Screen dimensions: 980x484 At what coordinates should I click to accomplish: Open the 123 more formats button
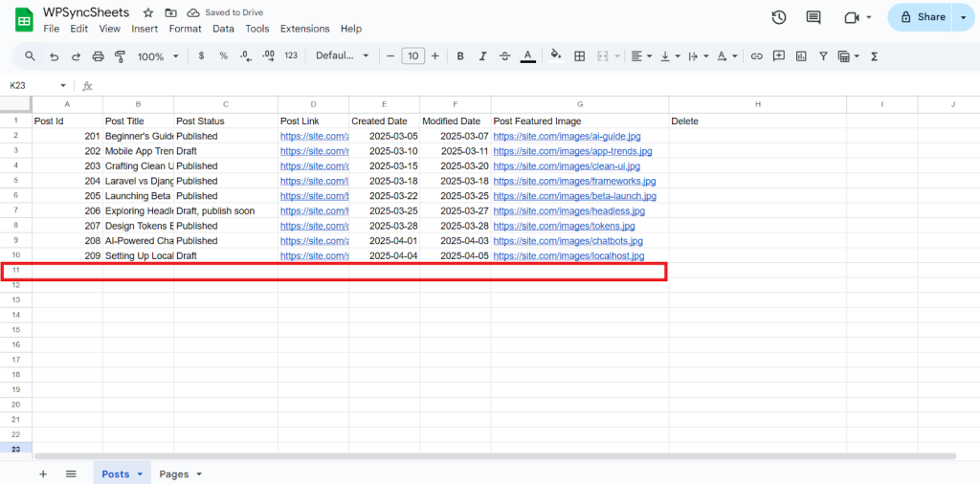click(x=291, y=55)
